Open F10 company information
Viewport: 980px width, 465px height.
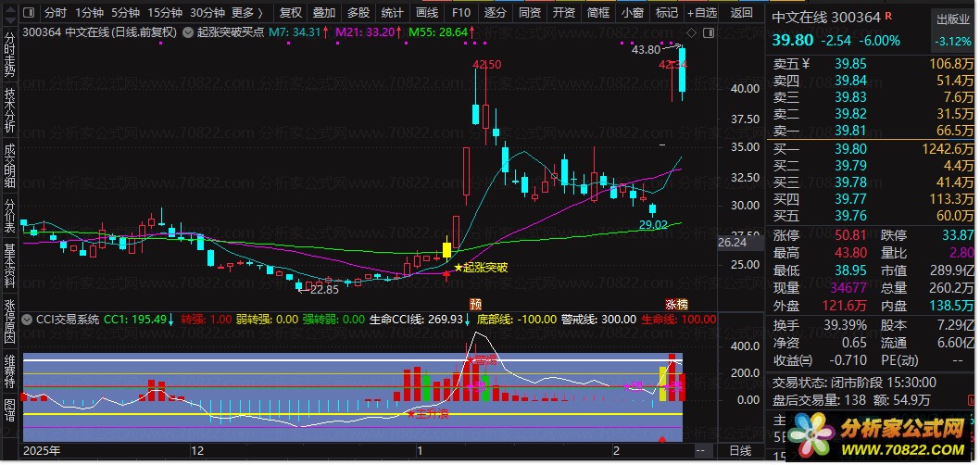click(460, 12)
